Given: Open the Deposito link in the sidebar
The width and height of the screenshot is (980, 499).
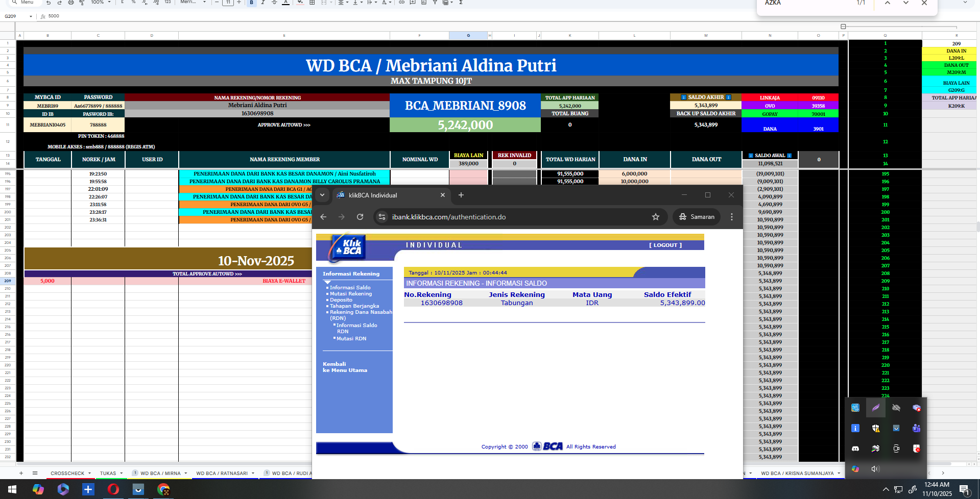Looking at the screenshot, I should pyautogui.click(x=341, y=300).
